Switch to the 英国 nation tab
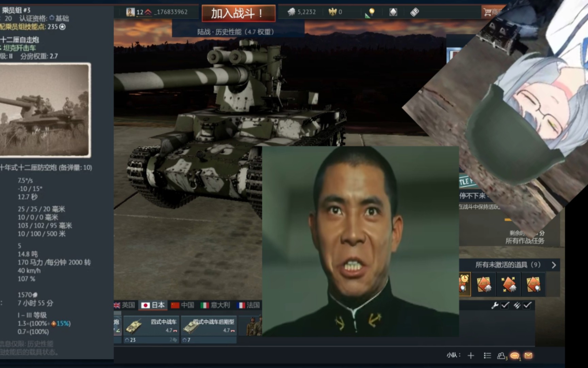The height and width of the screenshot is (368, 588). 125,305
